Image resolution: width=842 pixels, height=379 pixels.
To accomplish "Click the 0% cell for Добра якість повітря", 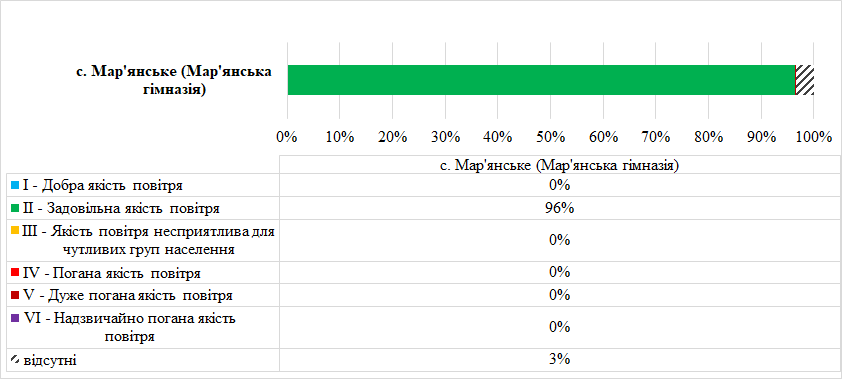I will pos(559,186).
